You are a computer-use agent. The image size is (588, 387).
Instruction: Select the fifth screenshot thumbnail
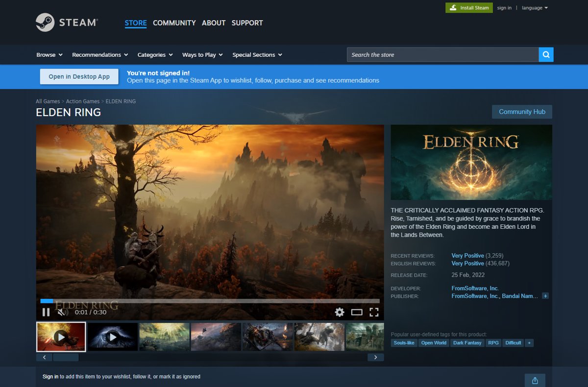[268, 337]
